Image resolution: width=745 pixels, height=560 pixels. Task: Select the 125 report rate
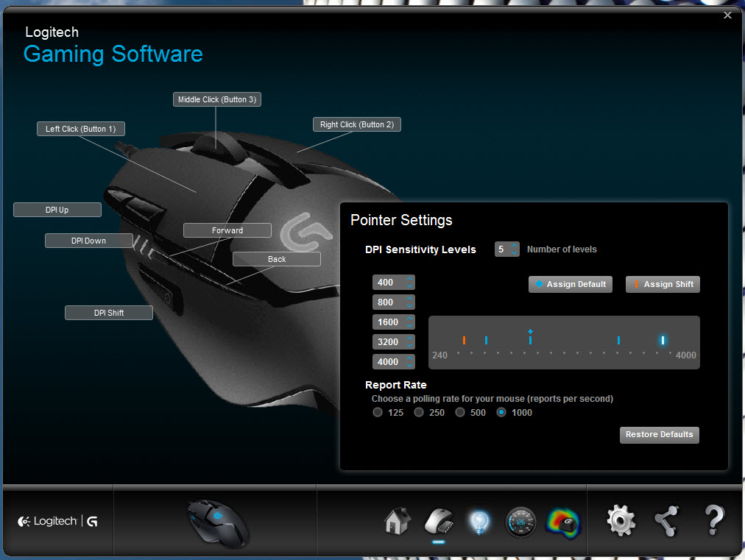(377, 412)
